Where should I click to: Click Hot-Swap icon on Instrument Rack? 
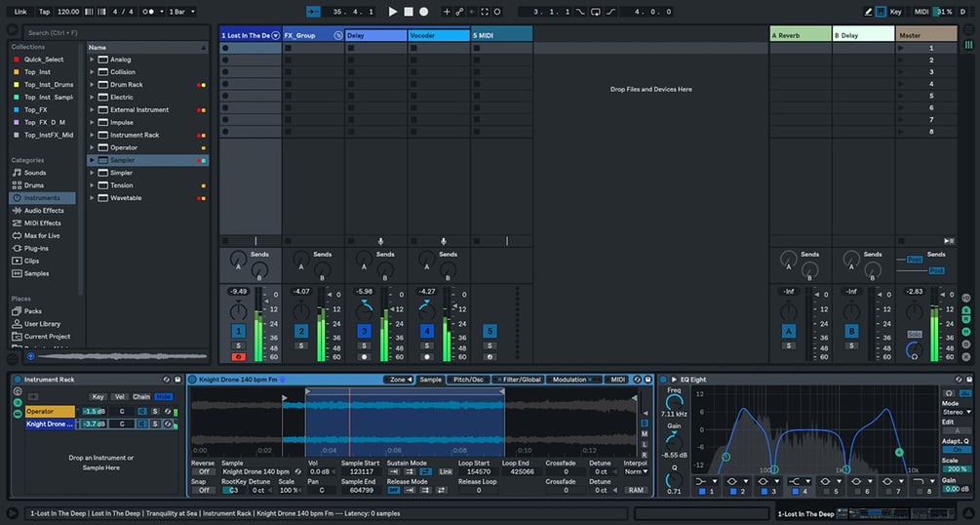(x=166, y=380)
